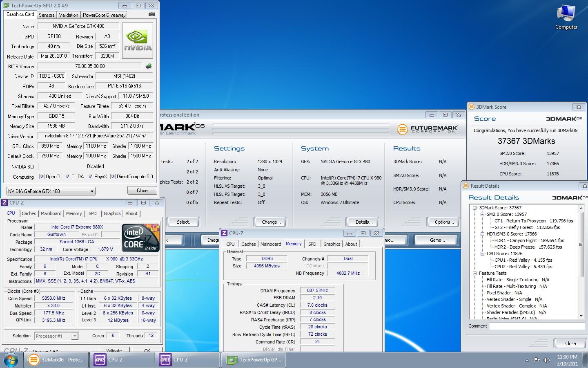Open Graphics tab in left CPU-Z window
Screen dimensions: 588x368
(112, 213)
